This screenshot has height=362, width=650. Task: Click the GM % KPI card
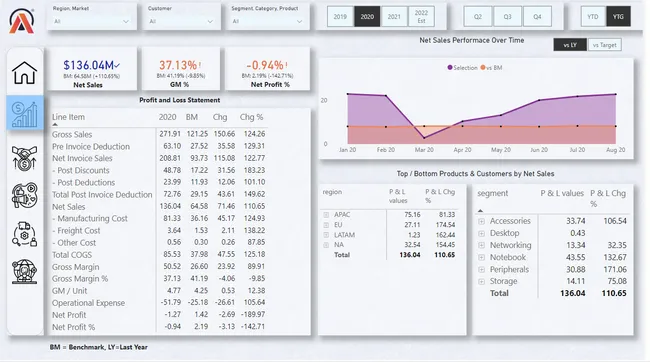point(181,69)
